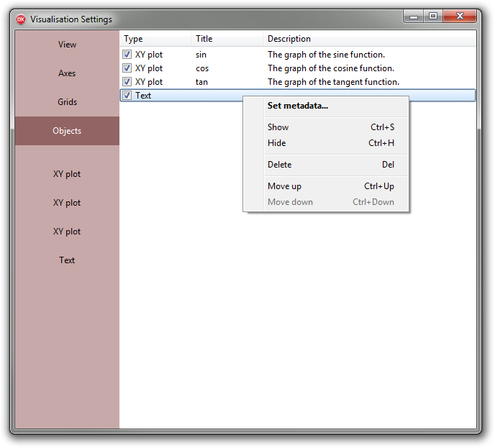The image size is (495, 448).
Task: Toggle the Text object checkbox
Action: (x=127, y=96)
